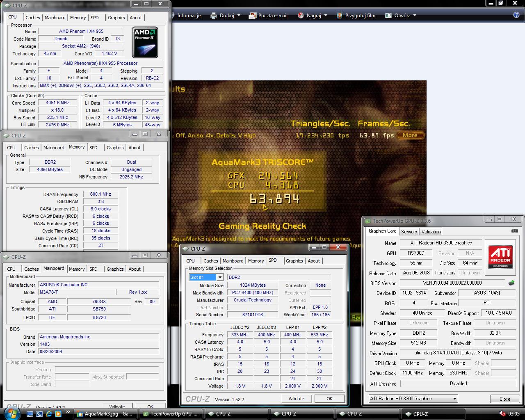
Task: Switch to Mainboard tab in top CPU-Z window
Action: [x=55, y=18]
